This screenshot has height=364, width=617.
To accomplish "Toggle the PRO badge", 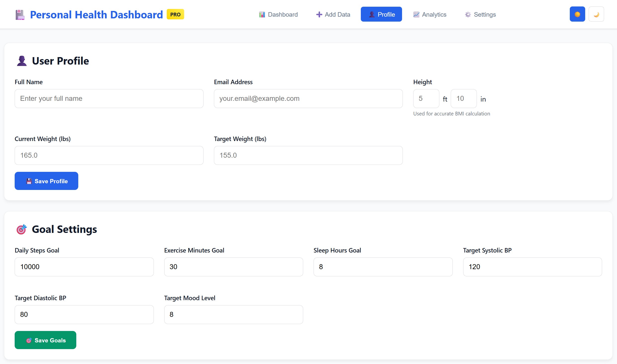I will pos(175,14).
